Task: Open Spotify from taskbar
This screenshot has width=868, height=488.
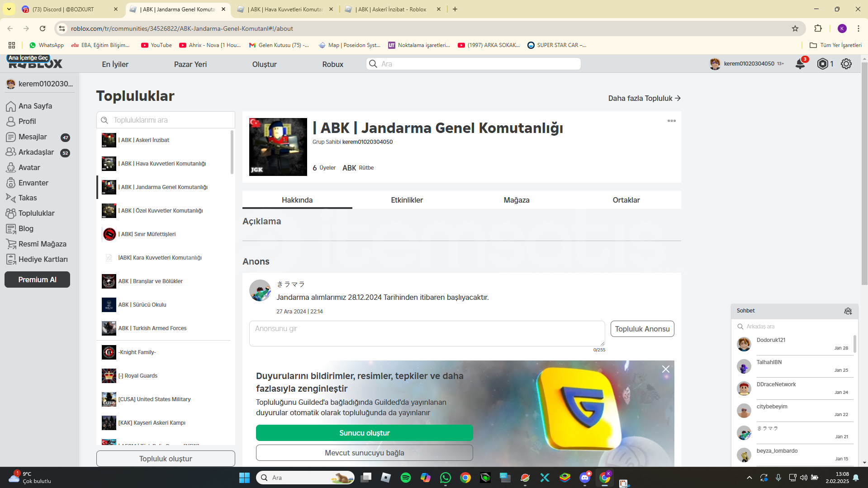Action: click(406, 478)
